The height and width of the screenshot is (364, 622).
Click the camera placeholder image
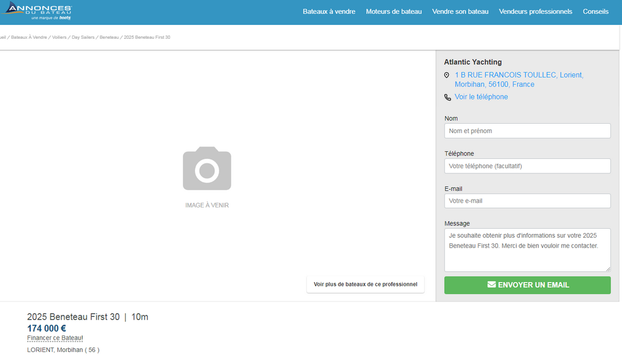point(207,168)
